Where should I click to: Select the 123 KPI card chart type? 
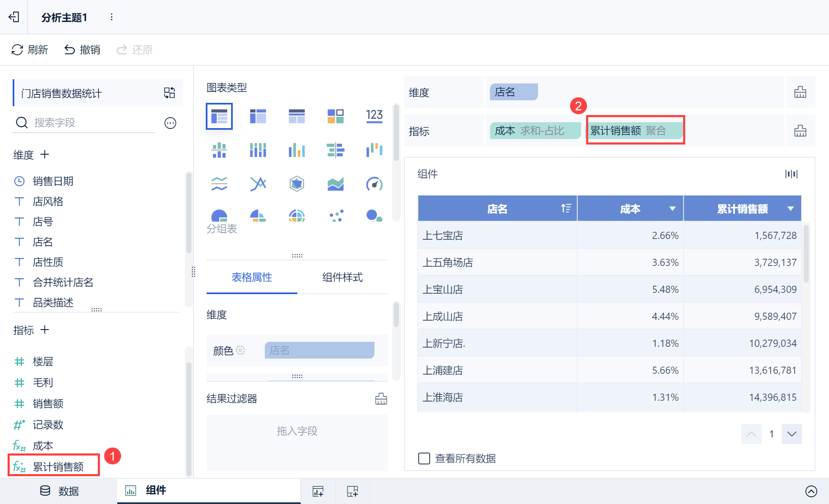click(x=374, y=115)
